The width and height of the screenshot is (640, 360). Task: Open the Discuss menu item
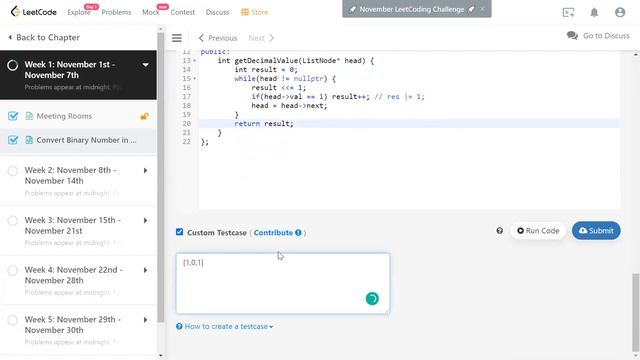click(217, 12)
